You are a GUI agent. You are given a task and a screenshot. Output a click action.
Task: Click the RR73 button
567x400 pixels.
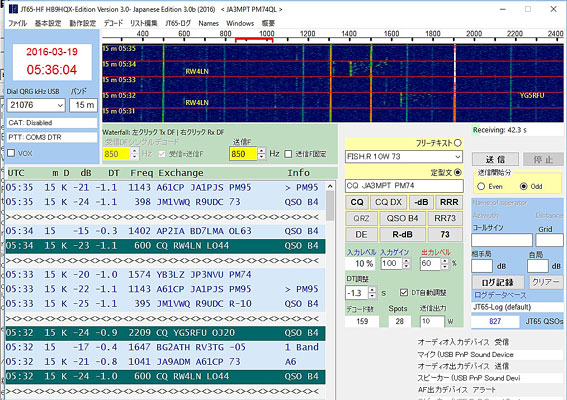(445, 218)
